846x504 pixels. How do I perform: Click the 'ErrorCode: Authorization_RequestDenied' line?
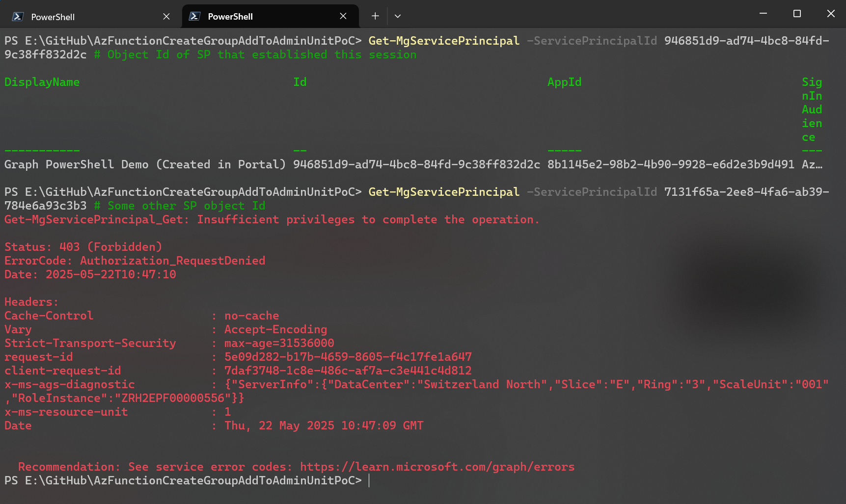(x=135, y=261)
